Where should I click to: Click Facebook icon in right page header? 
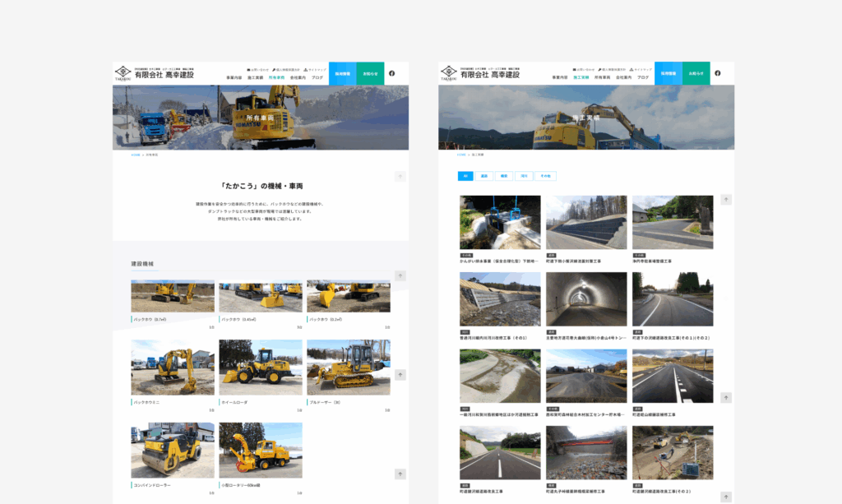click(x=717, y=73)
